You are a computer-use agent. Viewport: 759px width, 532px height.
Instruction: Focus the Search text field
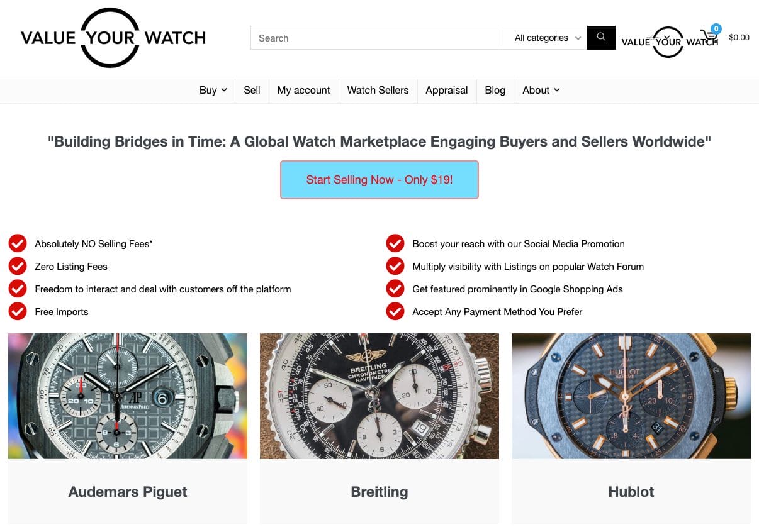[377, 38]
